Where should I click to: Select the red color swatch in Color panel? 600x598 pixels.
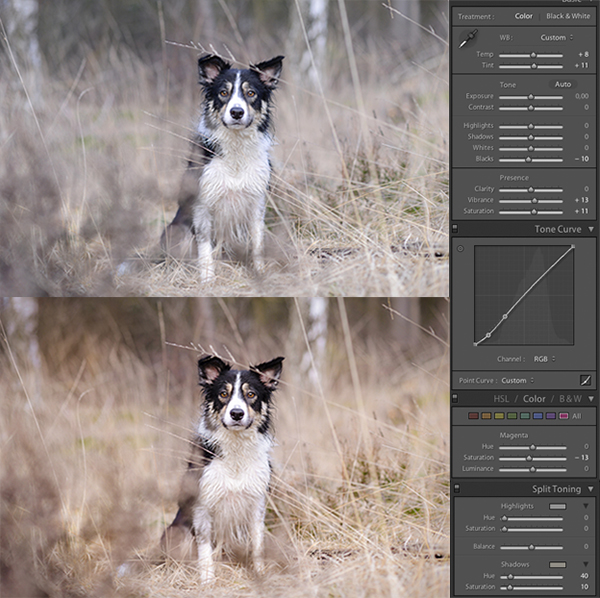(474, 415)
